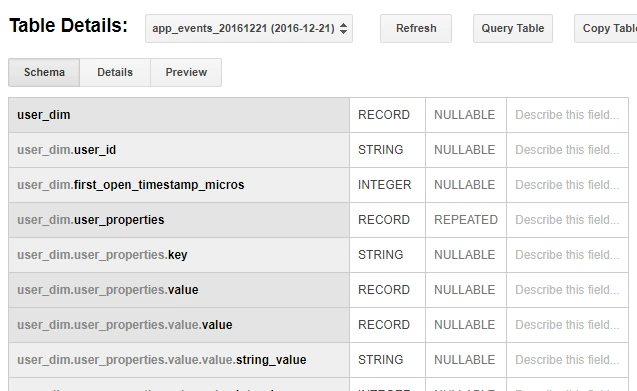
Task: Describe the string_value field
Action: click(x=567, y=360)
